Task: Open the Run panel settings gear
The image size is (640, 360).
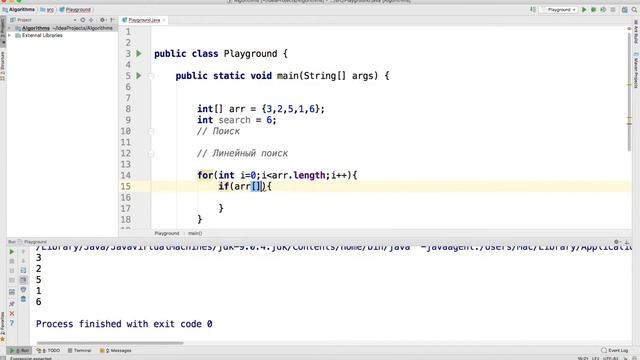Action: pyautogui.click(x=617, y=242)
